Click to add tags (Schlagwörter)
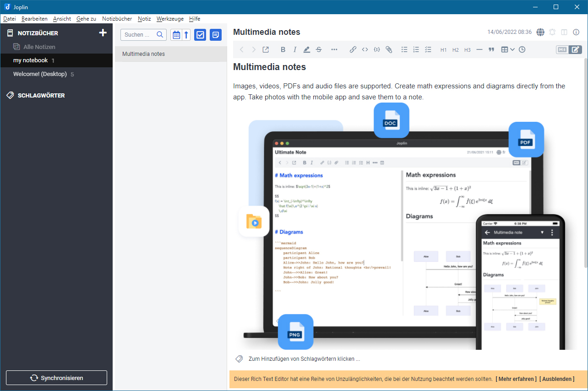This screenshot has height=391, width=588. 304,359
